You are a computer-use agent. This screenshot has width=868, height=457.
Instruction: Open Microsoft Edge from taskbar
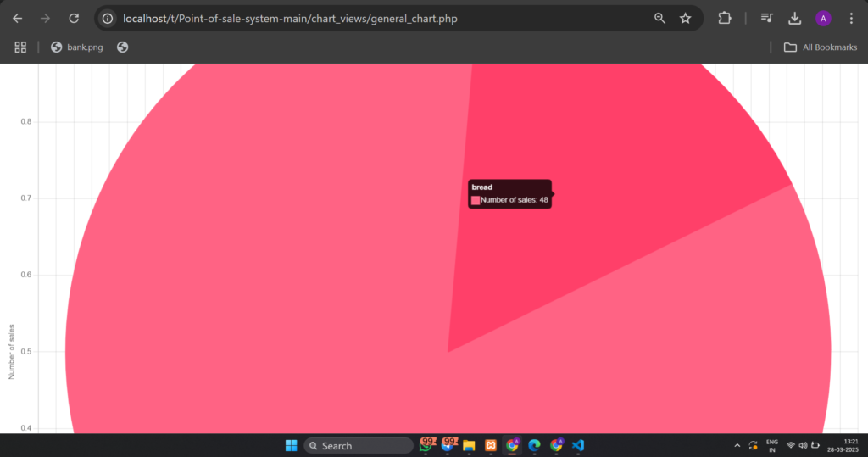534,445
